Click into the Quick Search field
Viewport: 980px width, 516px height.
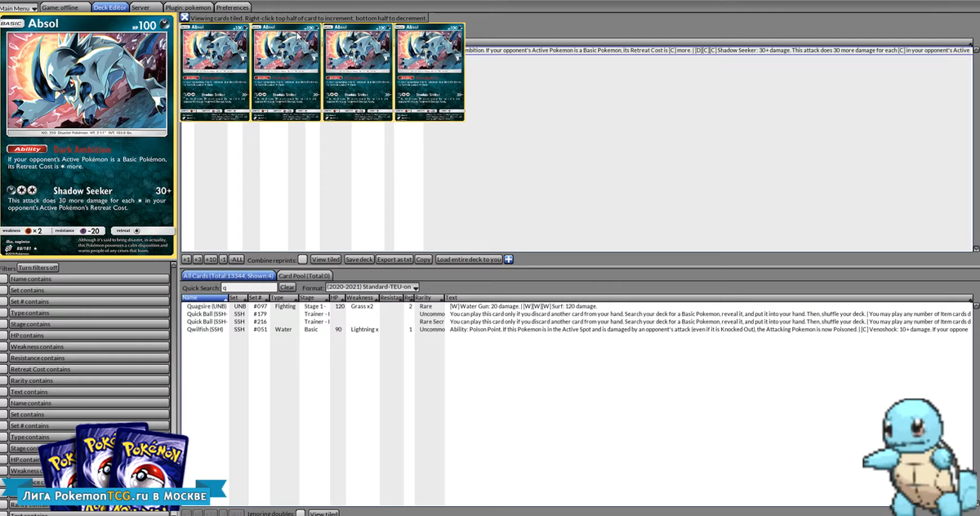tap(249, 287)
